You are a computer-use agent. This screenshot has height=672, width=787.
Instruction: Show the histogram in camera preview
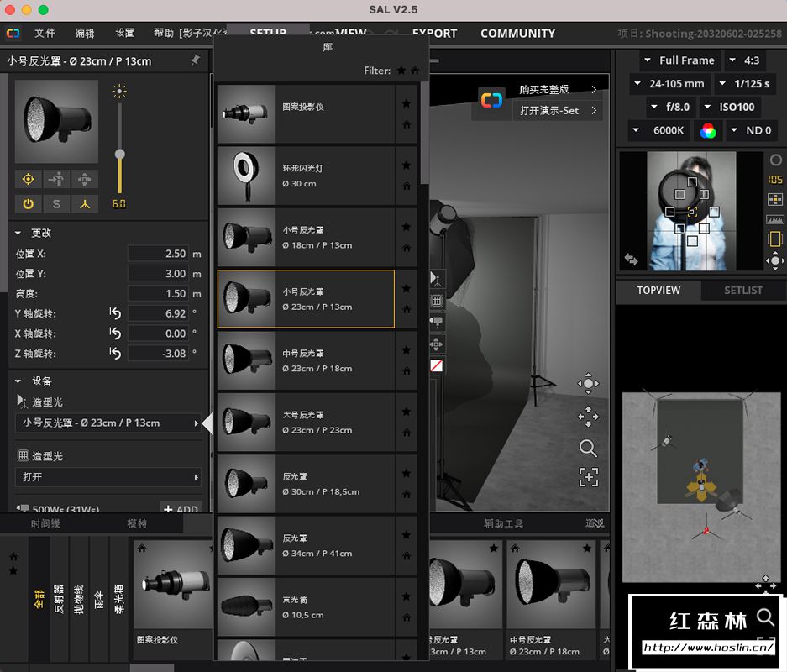(775, 219)
